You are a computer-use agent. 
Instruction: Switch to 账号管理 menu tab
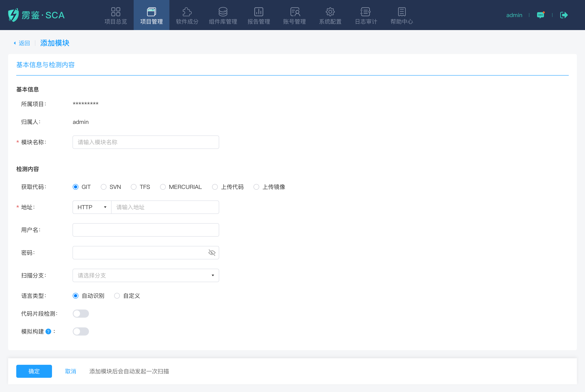(295, 15)
